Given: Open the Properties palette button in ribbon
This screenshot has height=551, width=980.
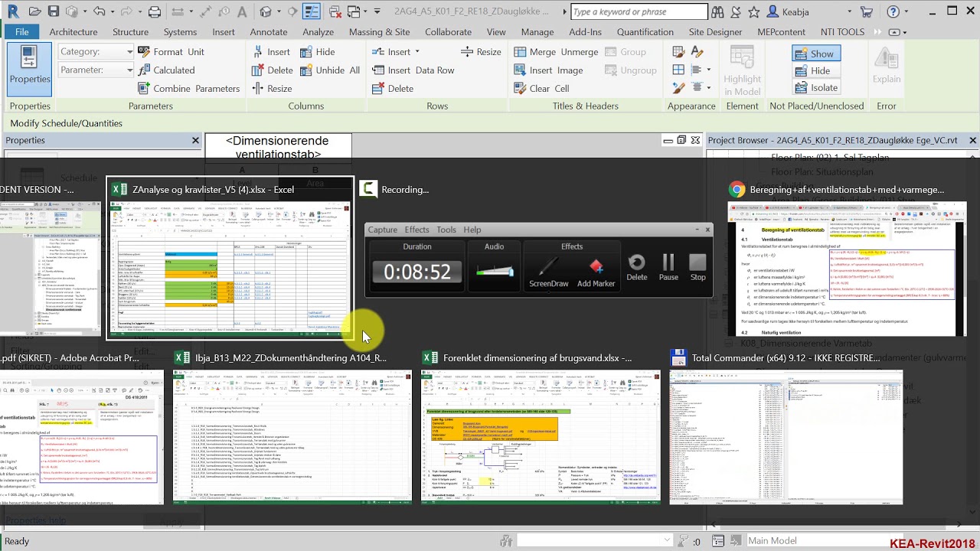Looking at the screenshot, I should pyautogui.click(x=30, y=69).
